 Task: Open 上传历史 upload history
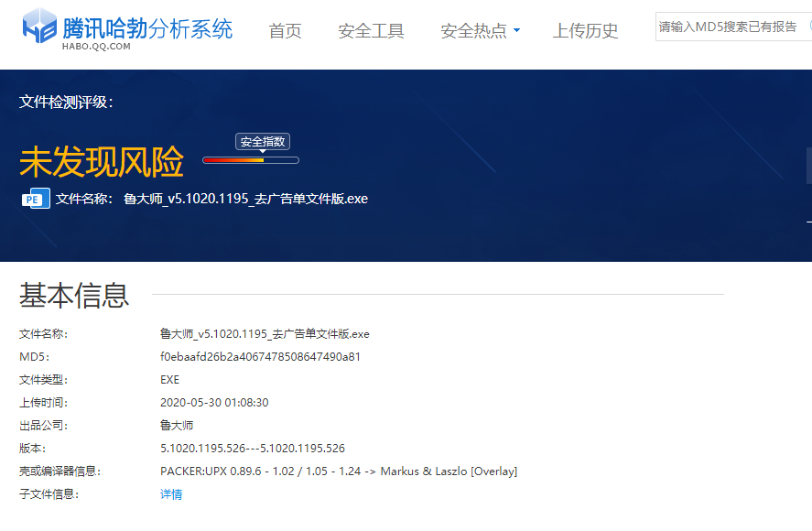tap(585, 30)
